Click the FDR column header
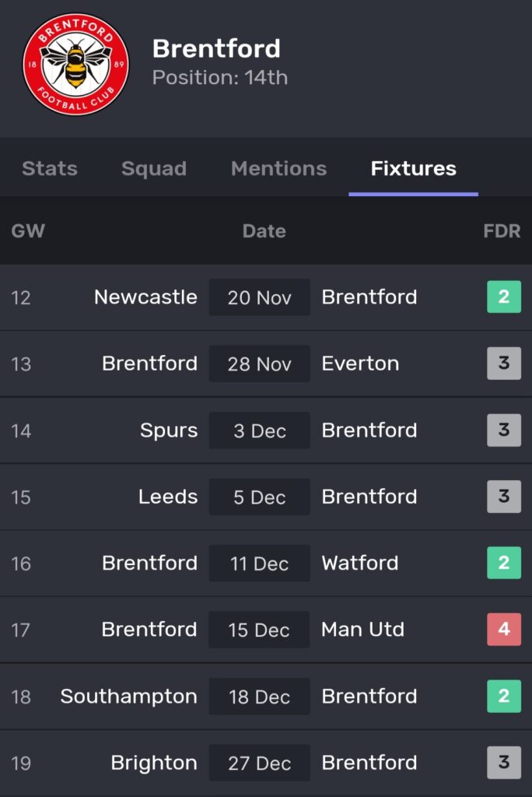The image size is (532, 797). click(x=502, y=231)
